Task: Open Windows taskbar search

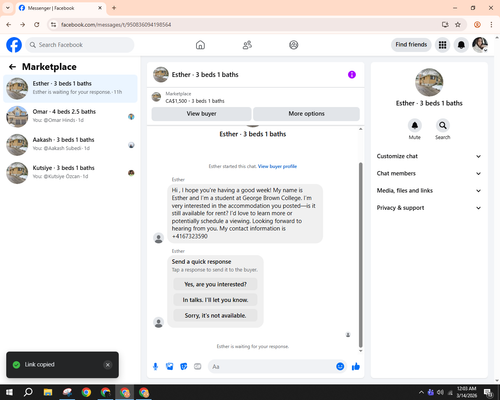Action: coord(28,392)
